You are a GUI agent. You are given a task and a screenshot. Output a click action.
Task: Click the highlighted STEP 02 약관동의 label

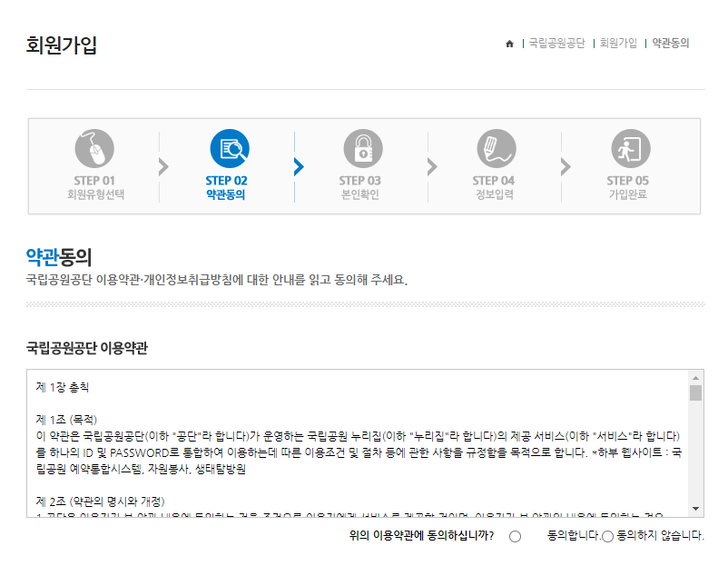point(228,187)
